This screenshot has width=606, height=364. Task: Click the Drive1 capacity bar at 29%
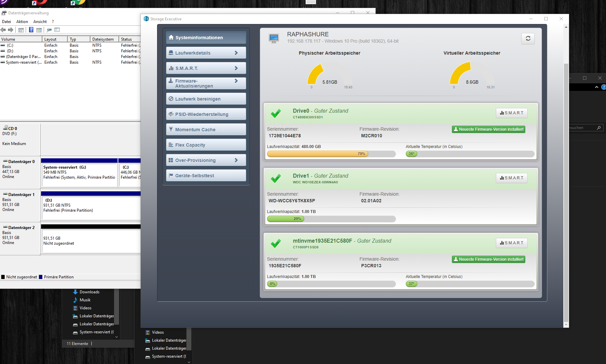pyautogui.click(x=331, y=219)
